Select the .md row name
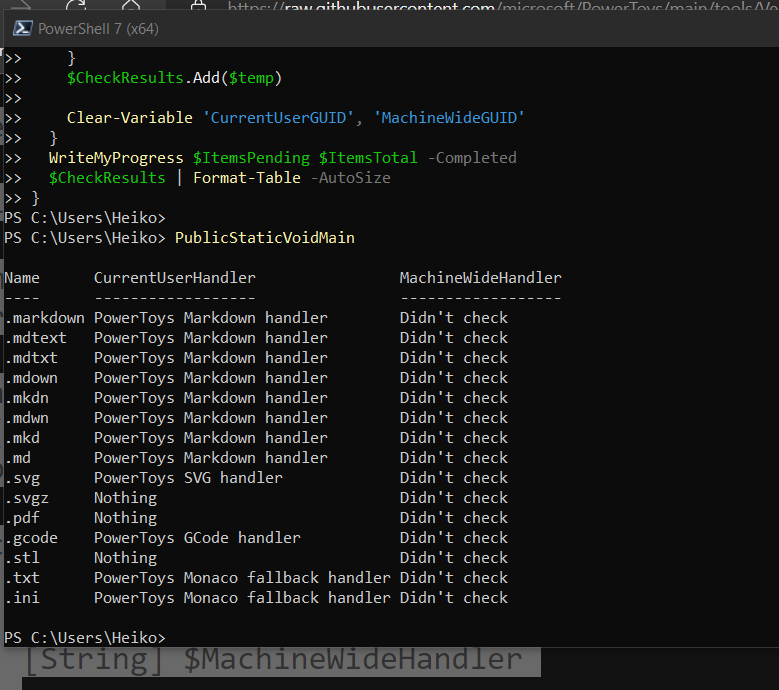 click(17, 458)
